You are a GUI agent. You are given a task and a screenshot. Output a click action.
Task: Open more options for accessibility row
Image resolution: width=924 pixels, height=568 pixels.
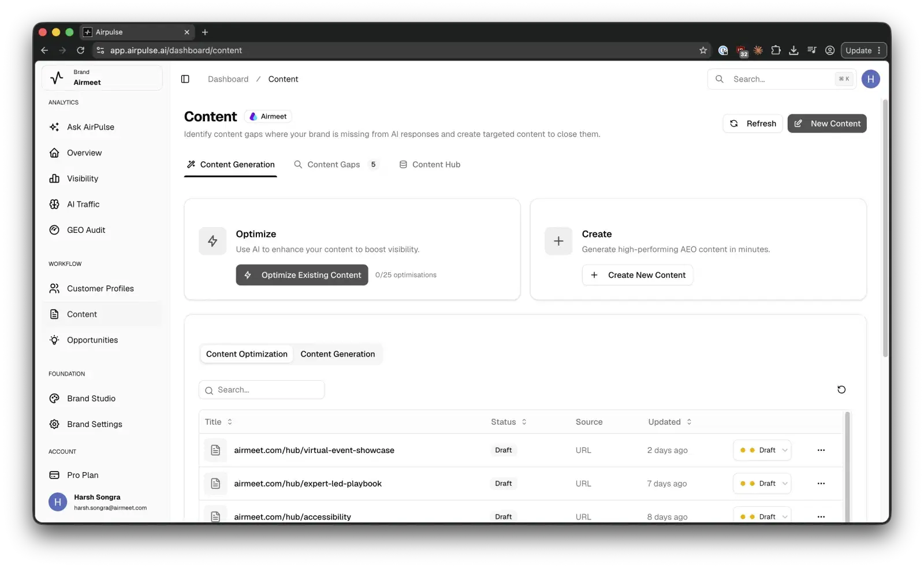[821, 517]
